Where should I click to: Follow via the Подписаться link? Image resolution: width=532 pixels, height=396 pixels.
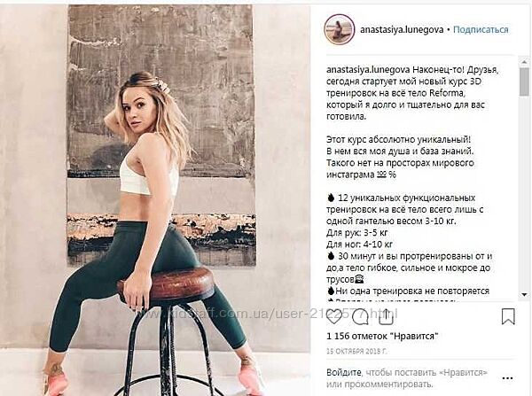481,30
